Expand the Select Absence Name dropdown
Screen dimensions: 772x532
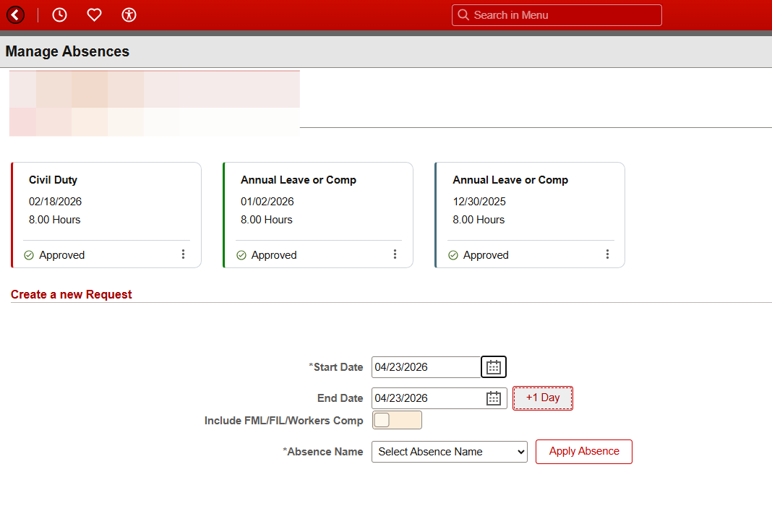click(450, 452)
